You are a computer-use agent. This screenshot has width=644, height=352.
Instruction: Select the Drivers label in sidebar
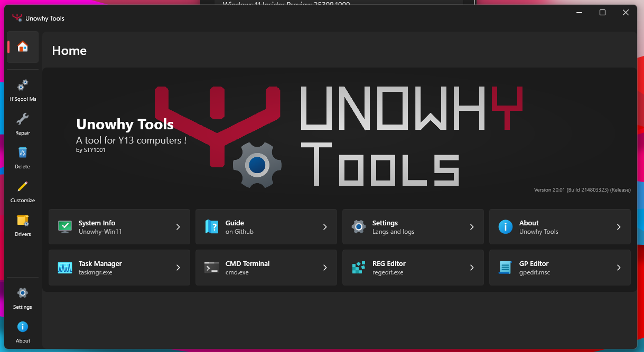[x=23, y=234]
